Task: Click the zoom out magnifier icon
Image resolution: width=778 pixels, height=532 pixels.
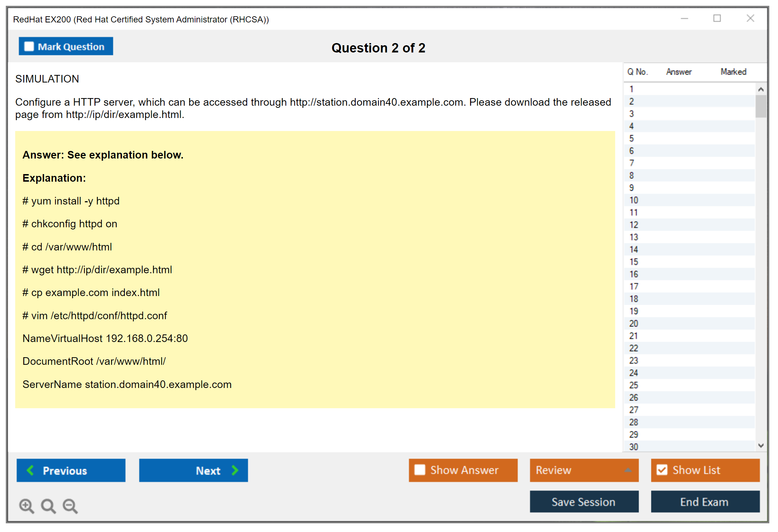Action: click(x=70, y=506)
